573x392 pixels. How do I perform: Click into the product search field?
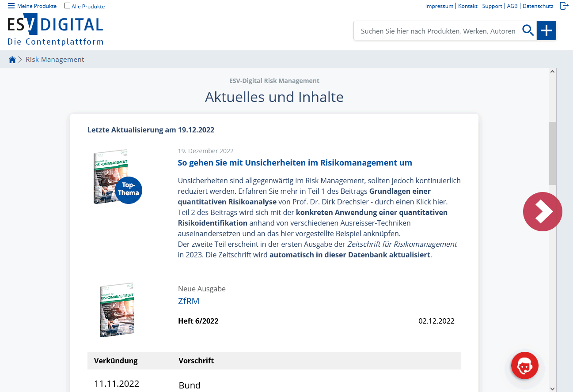pyautogui.click(x=437, y=31)
